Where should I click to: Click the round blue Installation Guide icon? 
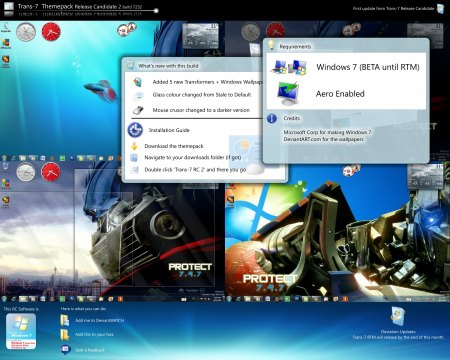(135, 130)
